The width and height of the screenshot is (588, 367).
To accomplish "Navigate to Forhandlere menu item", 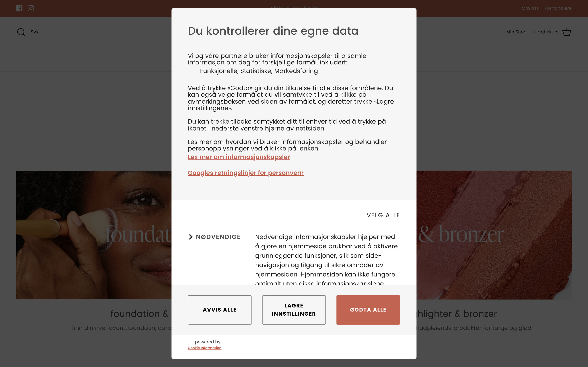I will 558,8.
